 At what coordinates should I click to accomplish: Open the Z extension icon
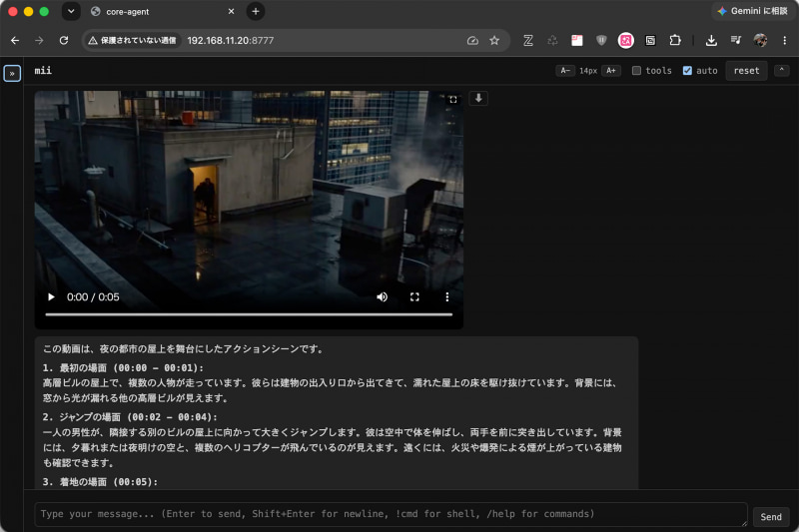528,40
